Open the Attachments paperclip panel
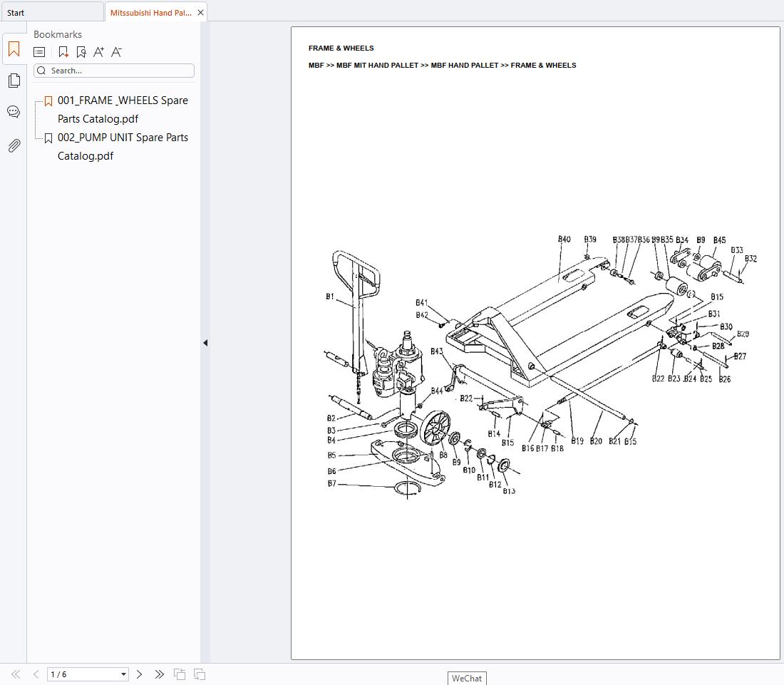The width and height of the screenshot is (784, 685). pos(14,146)
